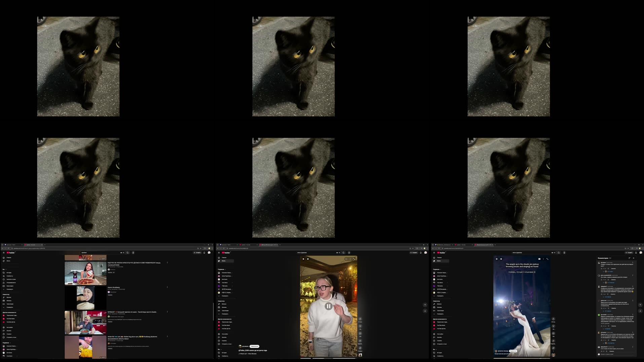Screen dimensions: 644x362
Task: Open the three-dot menu on a comment
Action: pyautogui.click(x=633, y=263)
